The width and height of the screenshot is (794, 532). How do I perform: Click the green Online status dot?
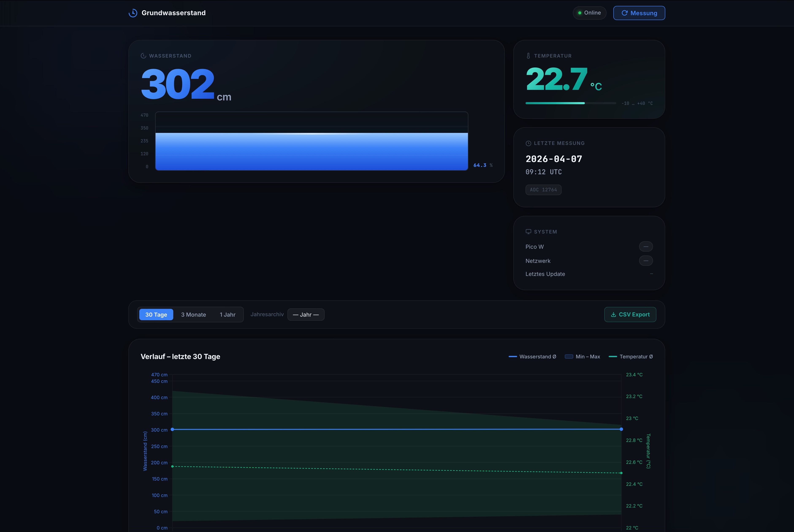pyautogui.click(x=580, y=13)
